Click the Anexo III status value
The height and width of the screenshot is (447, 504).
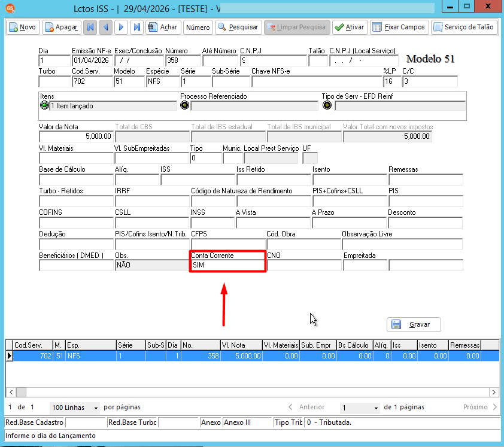coord(247,422)
